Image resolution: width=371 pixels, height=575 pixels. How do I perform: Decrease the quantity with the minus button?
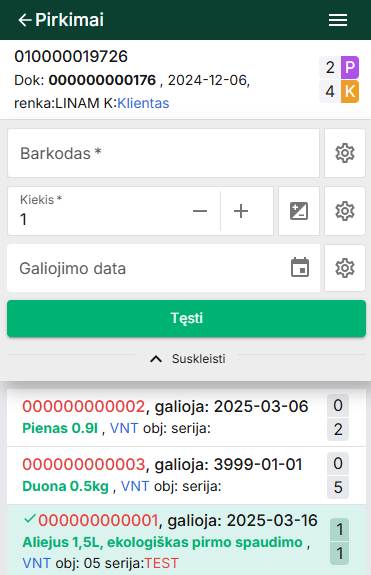pyautogui.click(x=200, y=211)
